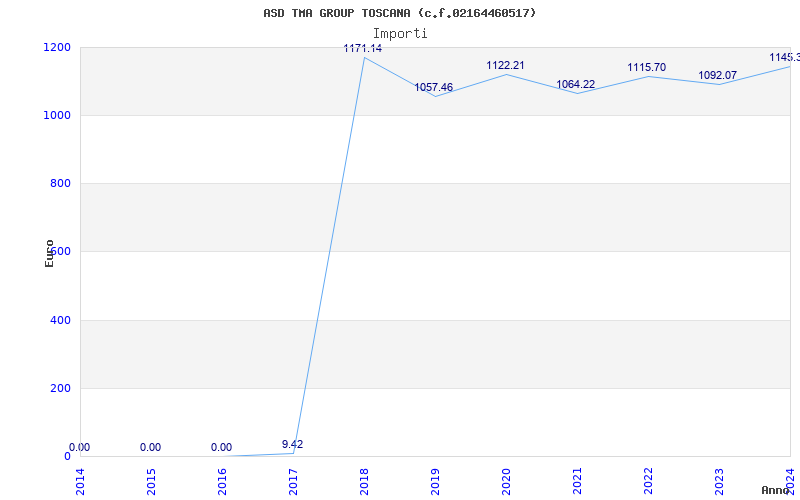
Task: Click the 1064.22 data label
Action: pos(576,84)
